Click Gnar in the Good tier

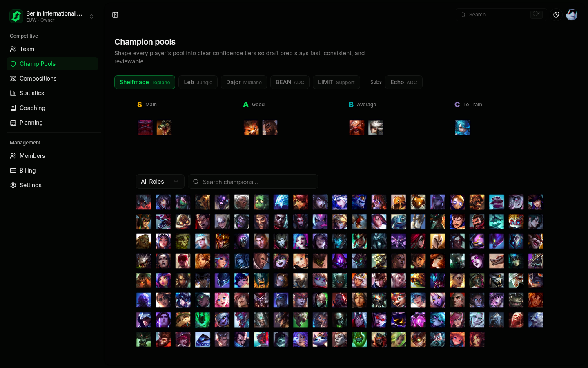251,128
